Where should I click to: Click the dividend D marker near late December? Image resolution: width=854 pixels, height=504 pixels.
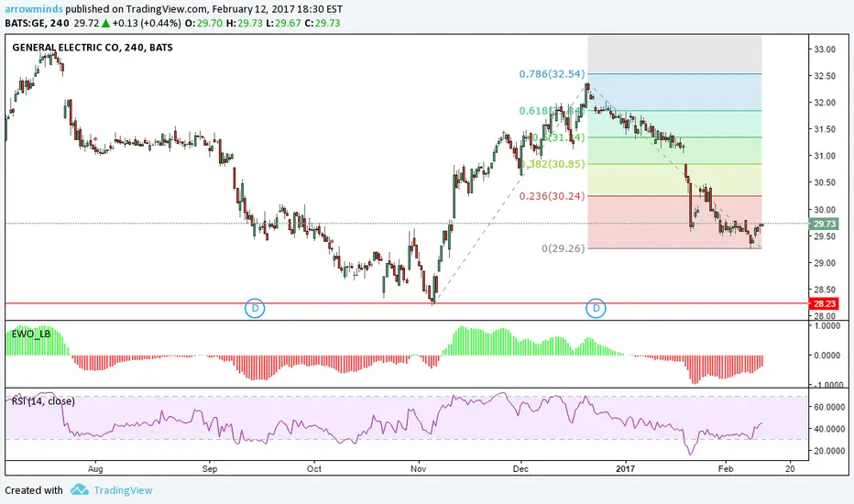point(596,309)
